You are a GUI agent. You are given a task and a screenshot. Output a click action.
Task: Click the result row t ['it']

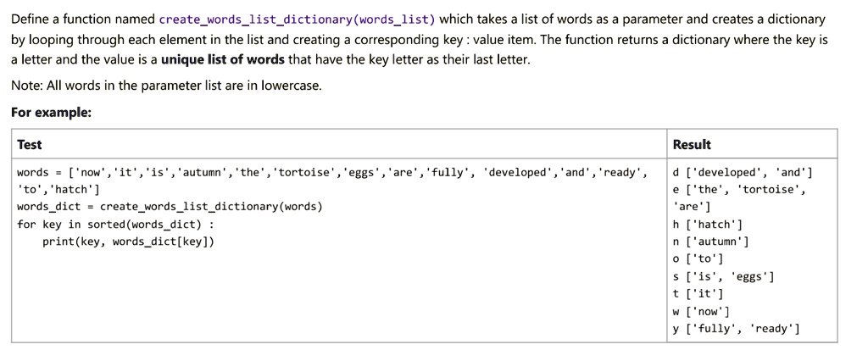tap(698, 294)
